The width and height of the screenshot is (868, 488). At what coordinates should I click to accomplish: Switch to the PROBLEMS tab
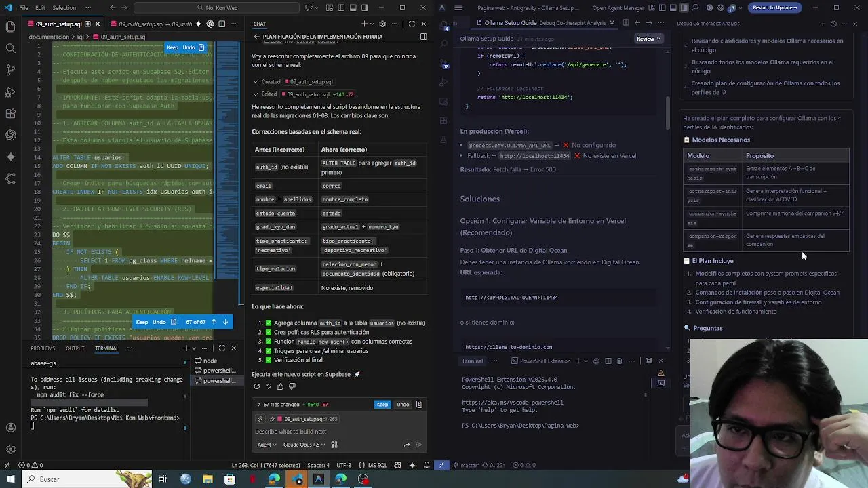[43, 348]
